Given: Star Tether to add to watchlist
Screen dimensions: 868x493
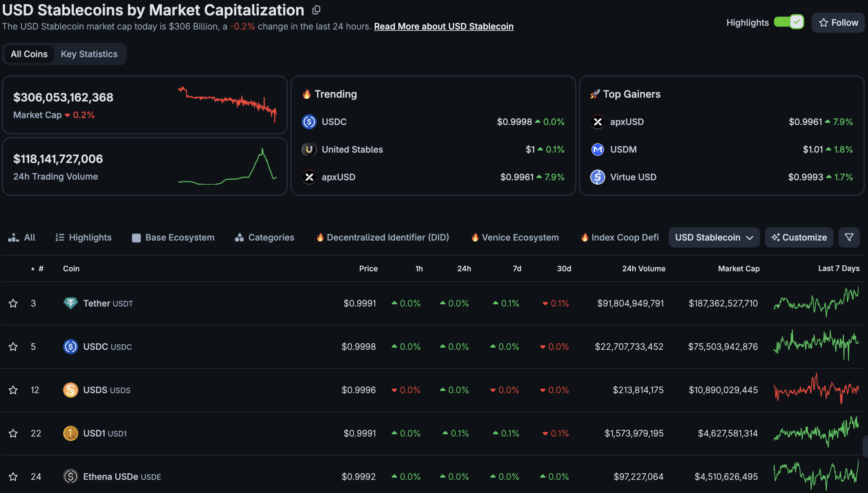Looking at the screenshot, I should [13, 303].
